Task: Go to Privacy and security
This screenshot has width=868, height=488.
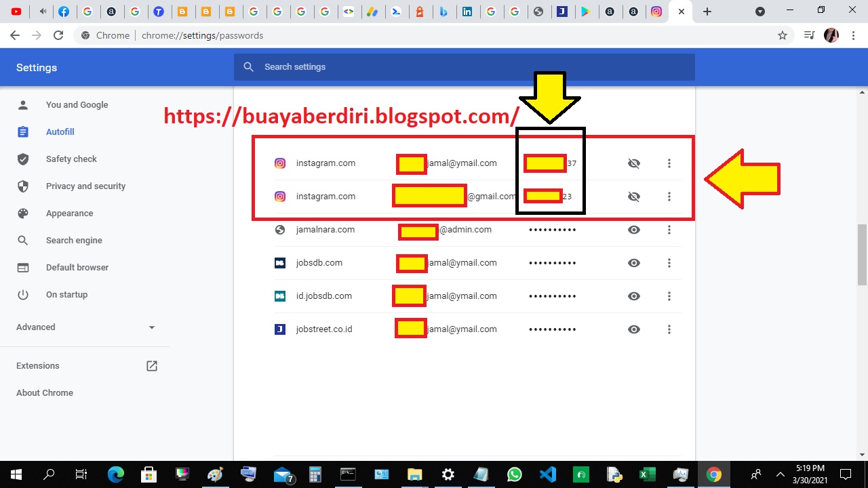Action: (x=85, y=186)
